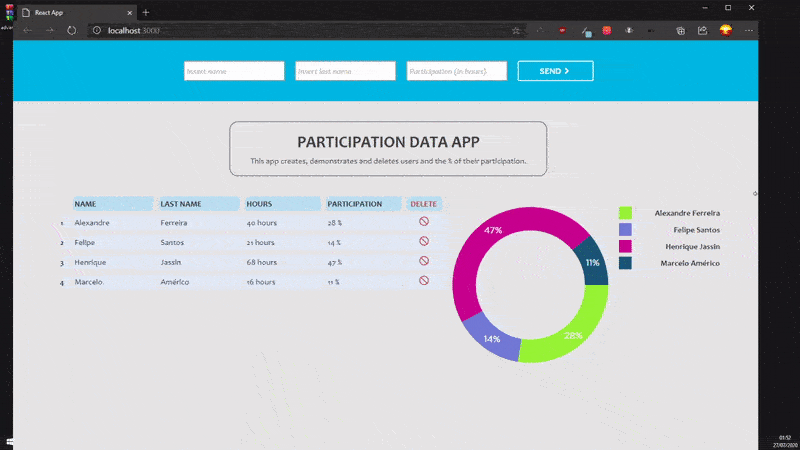Image resolution: width=800 pixels, height=450 pixels.
Task: Click the PARTICIPATION DATA APP heading
Action: [388, 142]
